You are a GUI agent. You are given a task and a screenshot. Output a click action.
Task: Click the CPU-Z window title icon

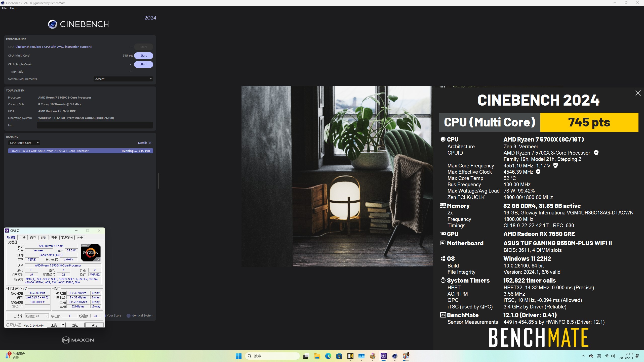tap(7, 231)
